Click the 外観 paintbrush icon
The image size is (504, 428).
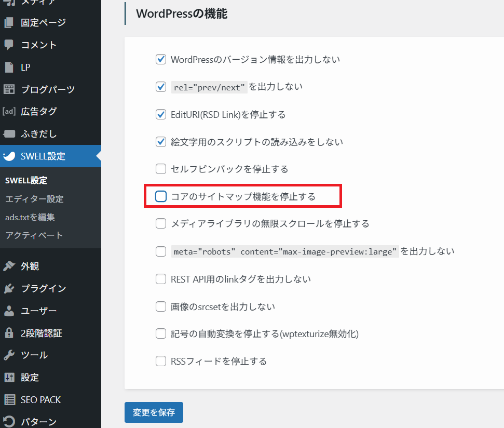(x=9, y=266)
